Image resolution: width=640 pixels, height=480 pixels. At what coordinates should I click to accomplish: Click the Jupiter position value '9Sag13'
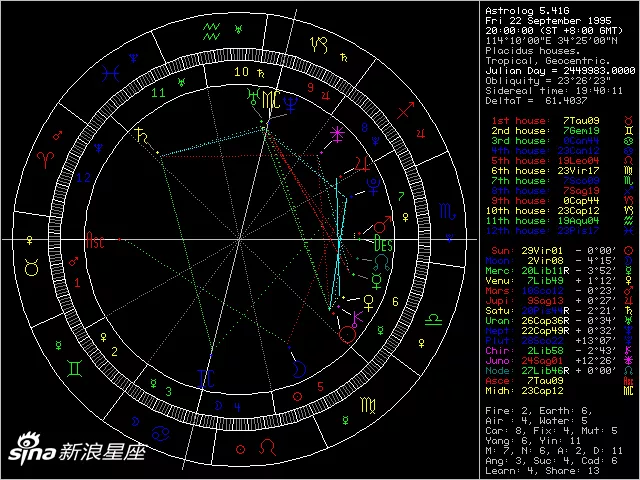tap(545, 301)
